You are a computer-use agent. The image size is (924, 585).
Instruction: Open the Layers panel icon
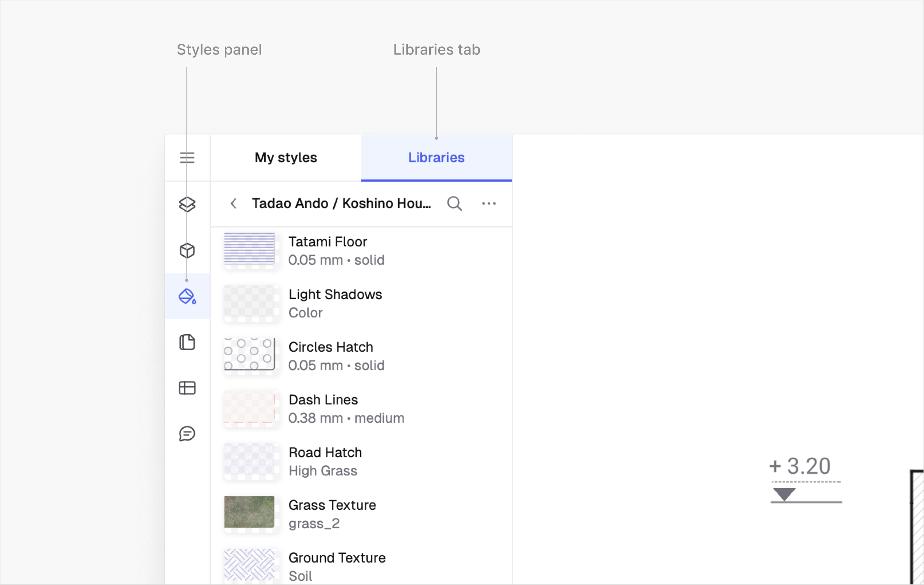(187, 204)
